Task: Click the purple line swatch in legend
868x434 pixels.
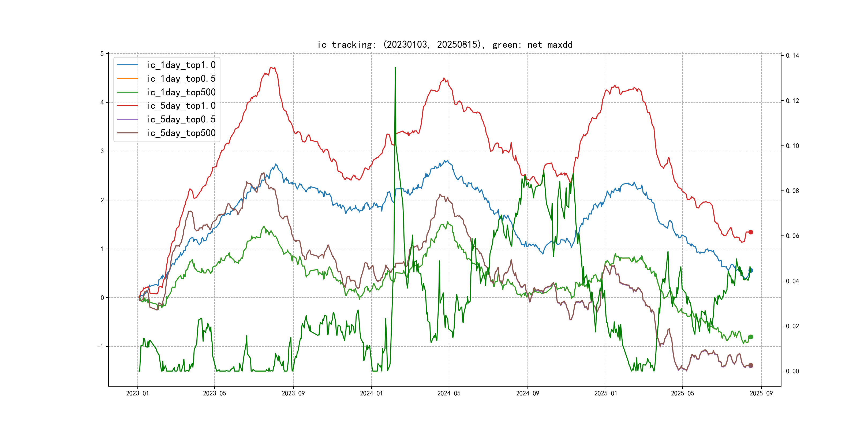Action: tap(127, 119)
